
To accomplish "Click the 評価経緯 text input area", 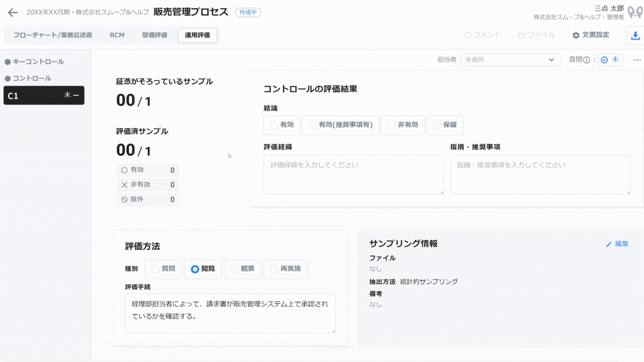I will pyautogui.click(x=354, y=174).
